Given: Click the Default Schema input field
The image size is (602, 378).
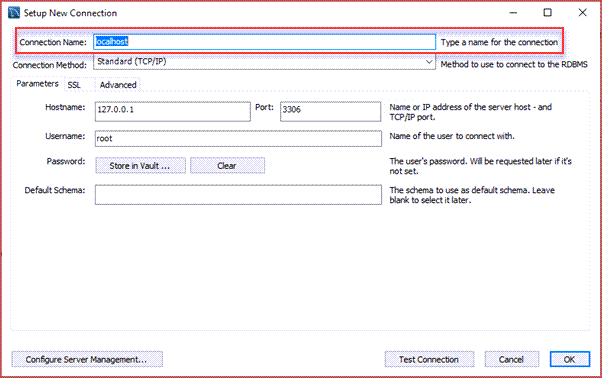Looking at the screenshot, I should pos(238,195).
